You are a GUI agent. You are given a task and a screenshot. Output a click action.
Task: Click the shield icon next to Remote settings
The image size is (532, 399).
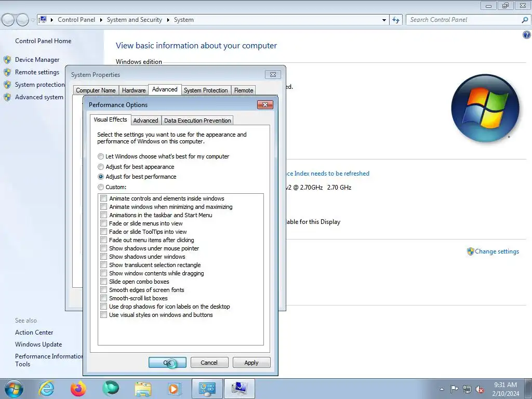[x=7, y=72]
